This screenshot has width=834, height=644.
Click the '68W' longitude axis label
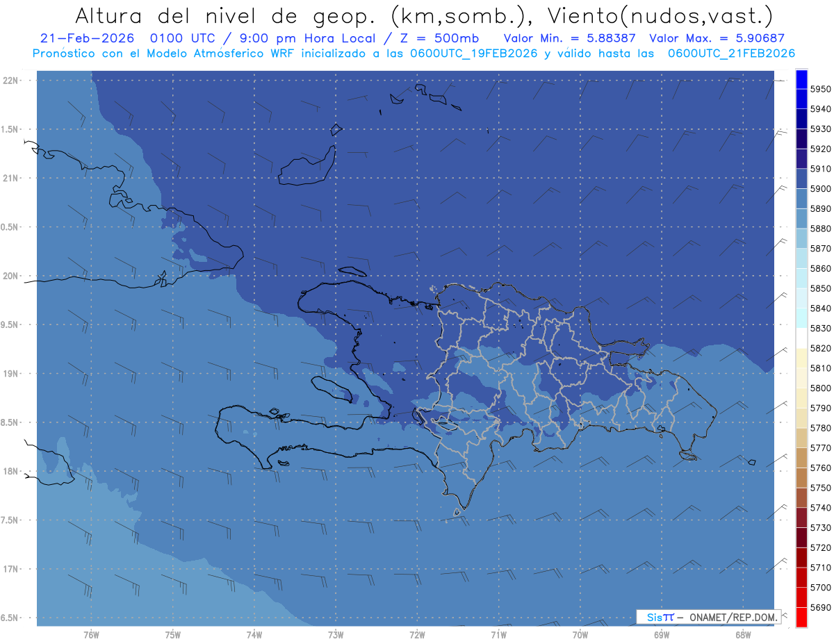point(743,634)
